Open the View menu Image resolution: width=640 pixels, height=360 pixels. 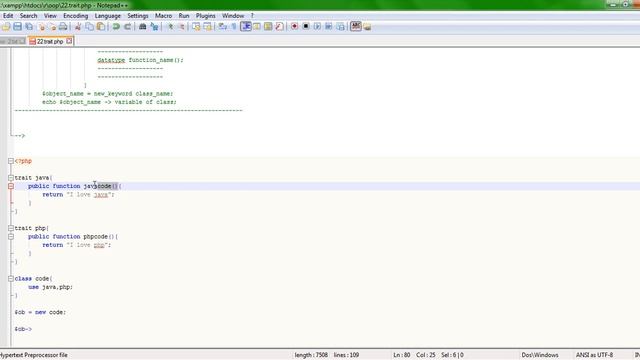(x=50, y=16)
